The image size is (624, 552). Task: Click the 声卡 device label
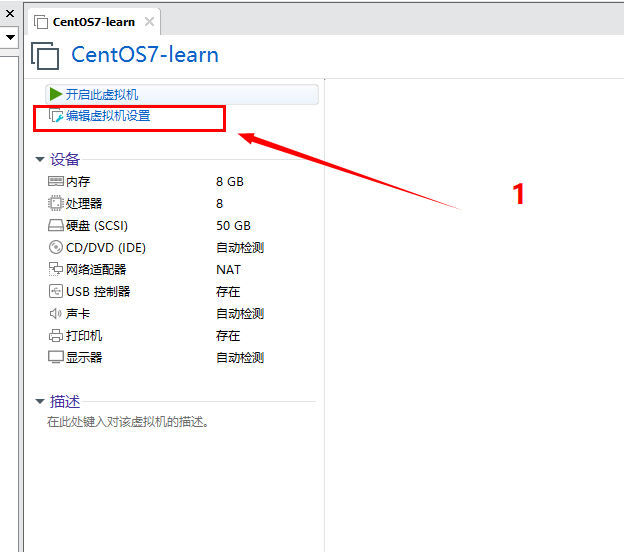click(x=78, y=314)
